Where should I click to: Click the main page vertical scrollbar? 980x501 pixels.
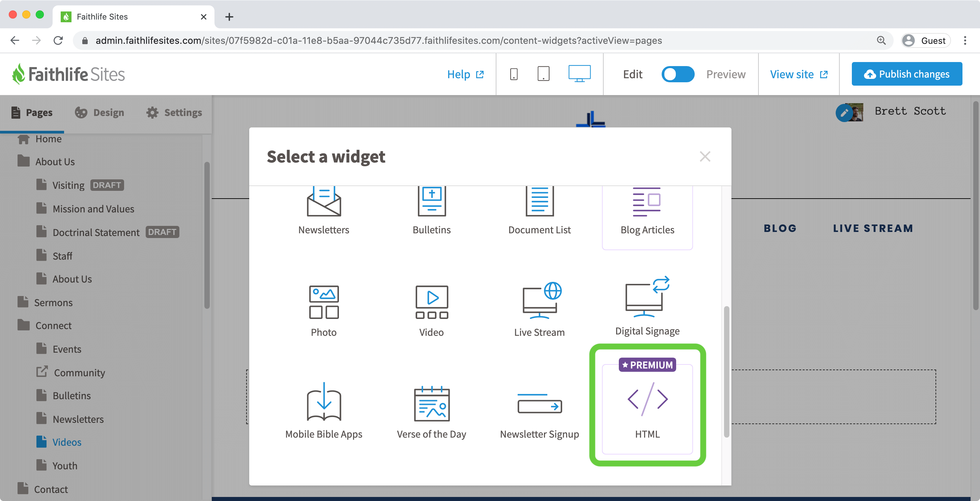click(x=976, y=205)
